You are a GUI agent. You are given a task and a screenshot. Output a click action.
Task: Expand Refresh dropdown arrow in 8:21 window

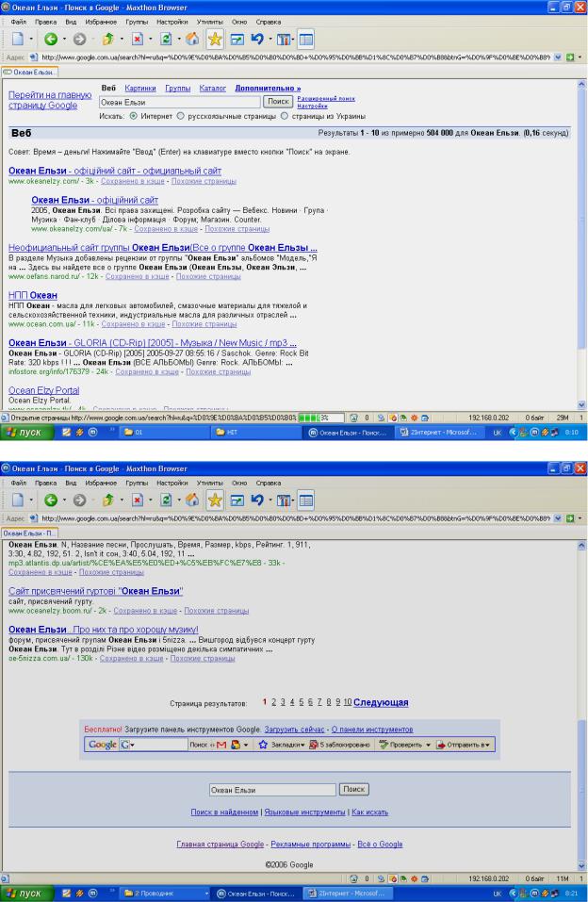(x=178, y=500)
